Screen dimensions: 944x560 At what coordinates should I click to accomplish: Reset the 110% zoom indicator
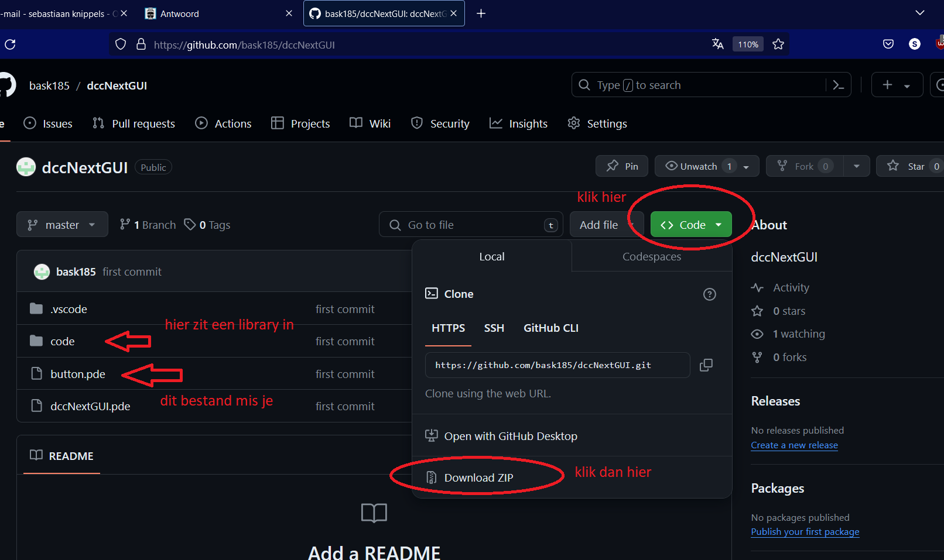coord(748,44)
